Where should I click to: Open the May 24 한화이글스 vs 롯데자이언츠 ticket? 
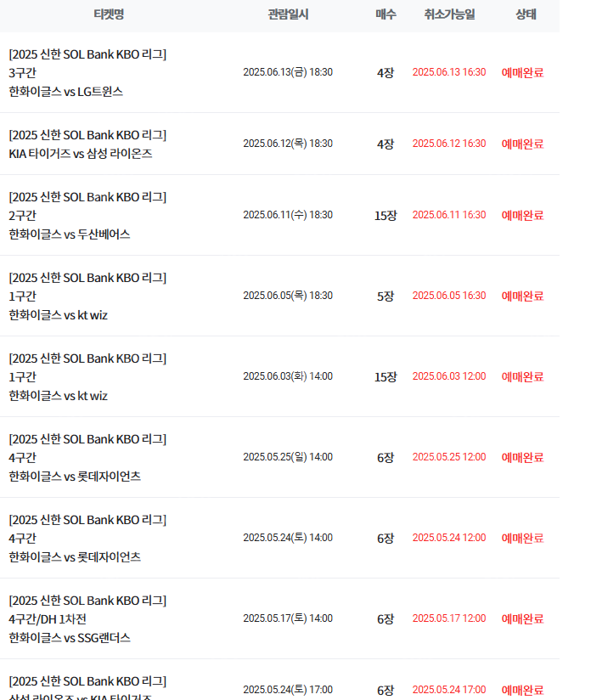pos(87,539)
